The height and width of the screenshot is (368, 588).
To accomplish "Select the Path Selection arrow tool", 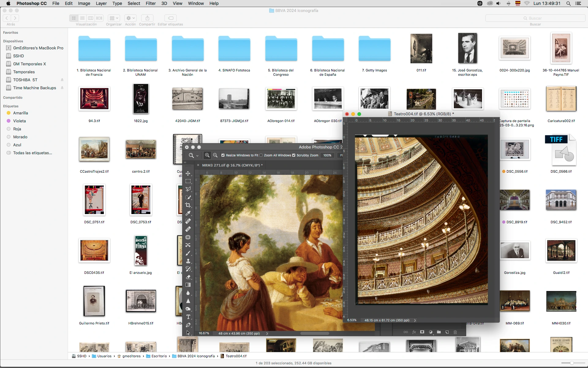I will tap(188, 333).
